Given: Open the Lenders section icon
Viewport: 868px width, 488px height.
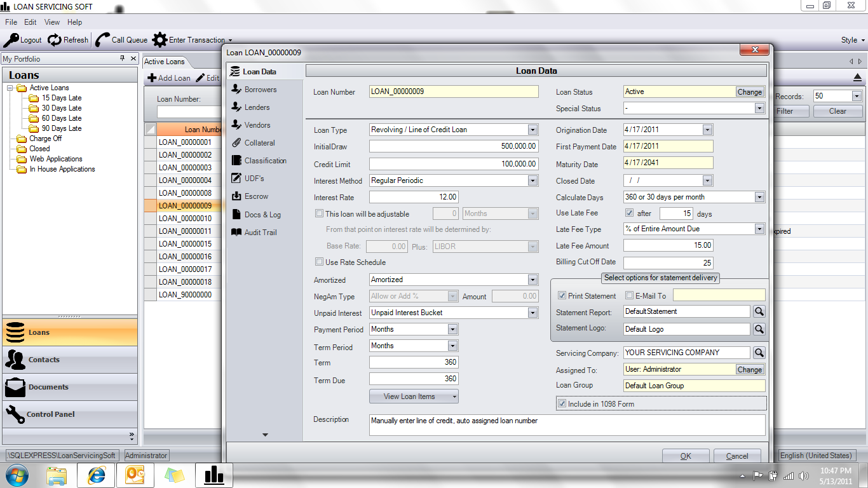Looking at the screenshot, I should [x=236, y=107].
